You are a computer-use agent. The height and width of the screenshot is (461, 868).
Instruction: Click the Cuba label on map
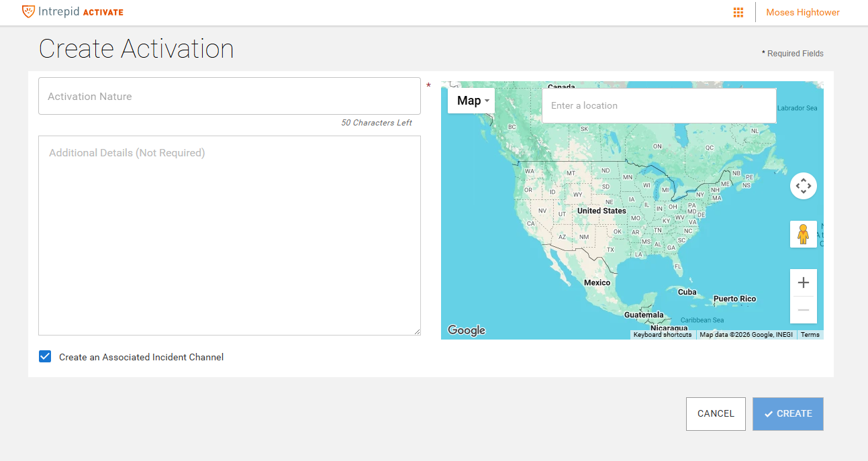pyautogui.click(x=687, y=292)
